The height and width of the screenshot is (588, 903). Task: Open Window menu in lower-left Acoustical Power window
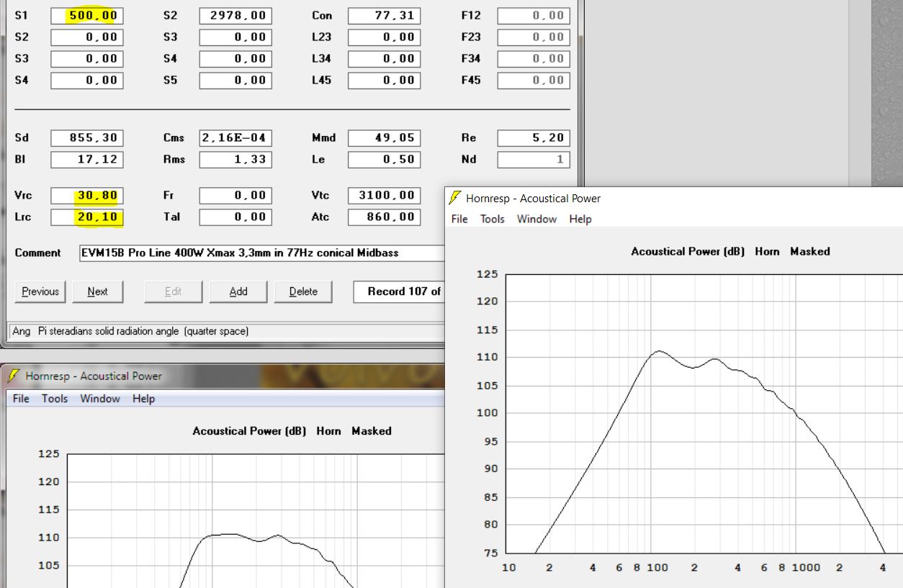pos(100,399)
